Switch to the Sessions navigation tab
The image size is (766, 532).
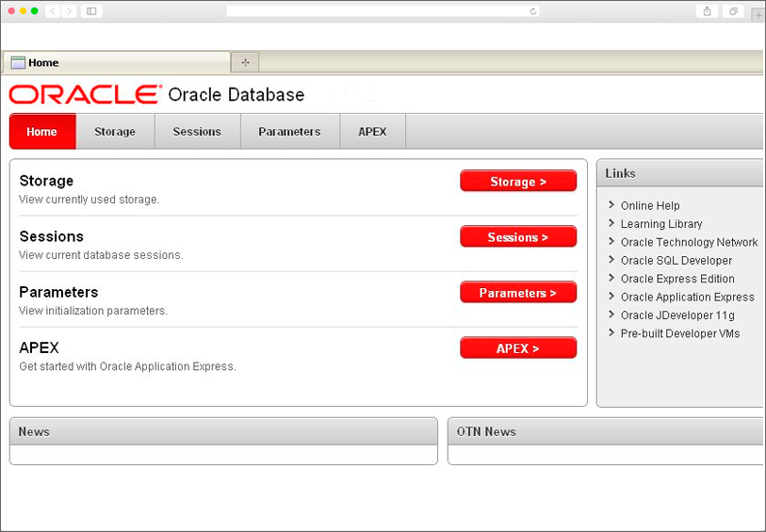(197, 131)
